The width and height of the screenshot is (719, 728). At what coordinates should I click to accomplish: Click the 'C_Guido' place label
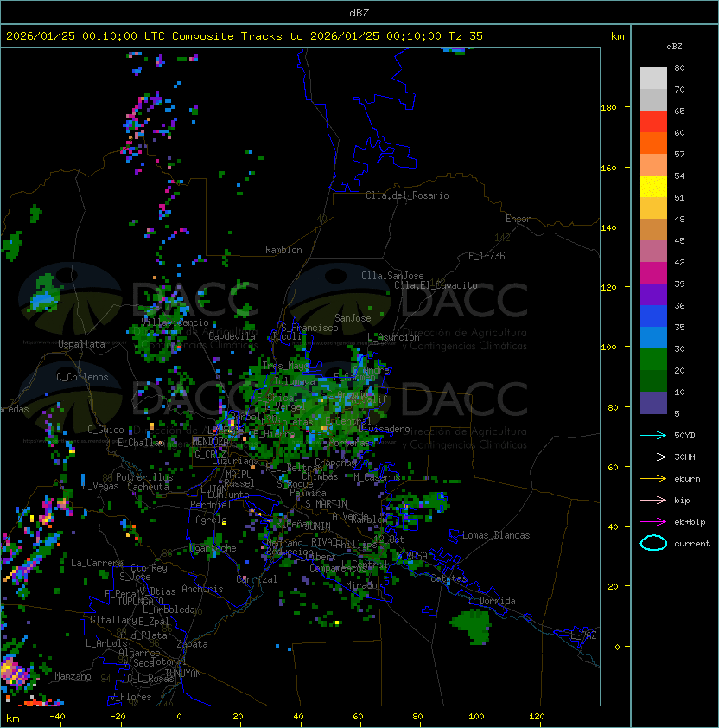point(105,430)
